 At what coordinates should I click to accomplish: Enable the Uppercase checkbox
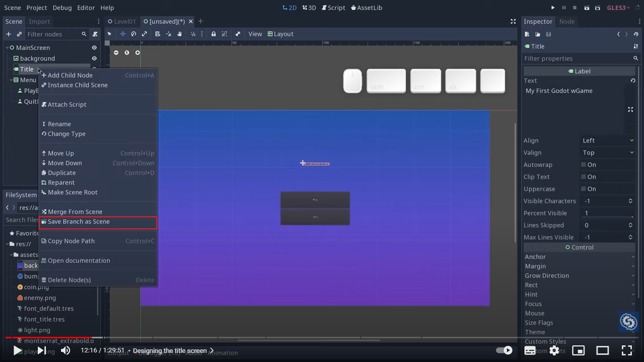point(583,189)
